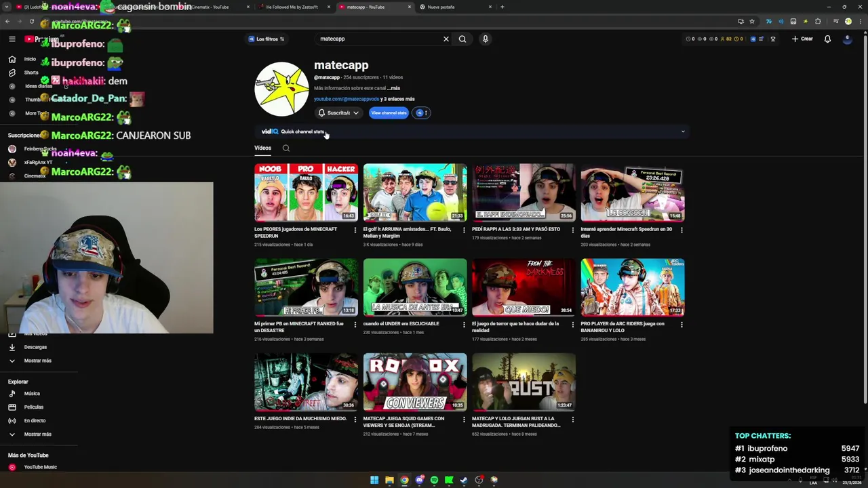Viewport: 868px width, 488px height.
Task: Open the golf ARRUINA amistades video thumbnail
Action: click(415, 192)
